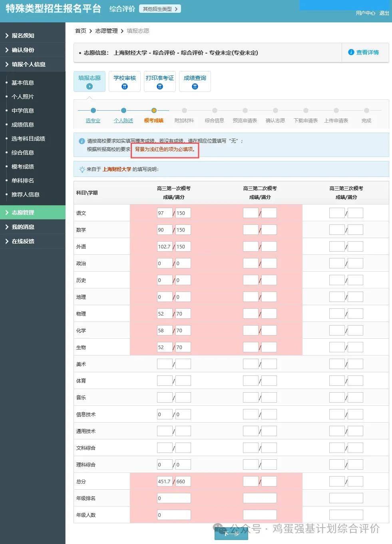Click the completed step dot above 选专业
The height and width of the screenshot is (544, 392).
[x=93, y=110]
